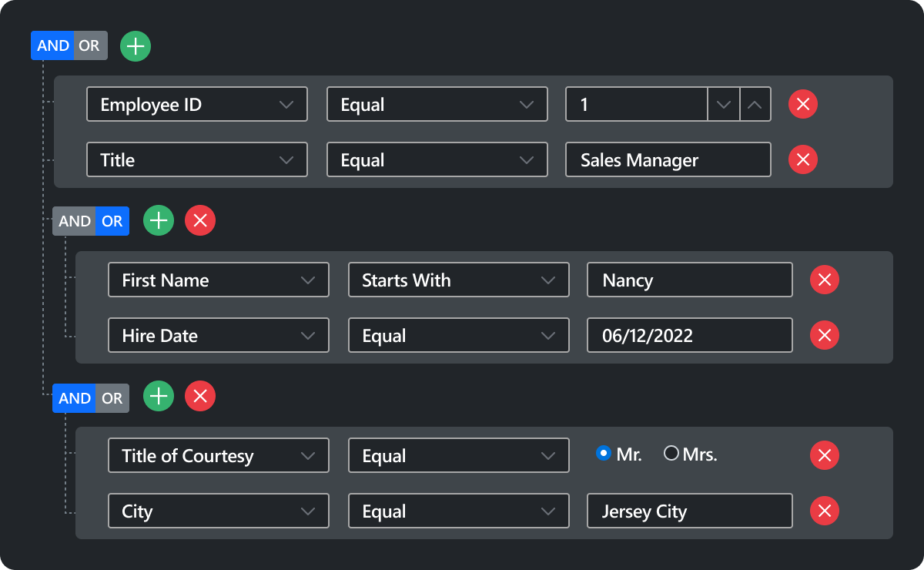The height and width of the screenshot is (570, 924).
Task: Switch the top group to OR logic
Action: pyautogui.click(x=89, y=45)
